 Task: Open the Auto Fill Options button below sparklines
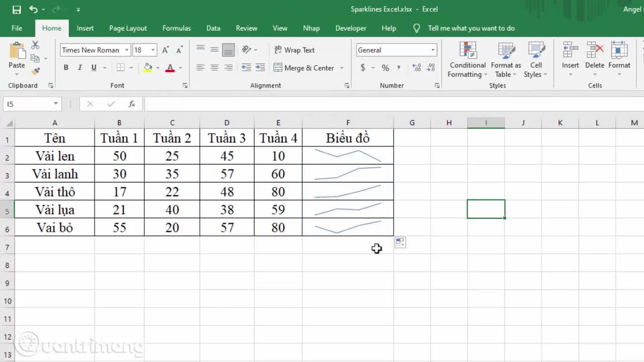pyautogui.click(x=400, y=242)
